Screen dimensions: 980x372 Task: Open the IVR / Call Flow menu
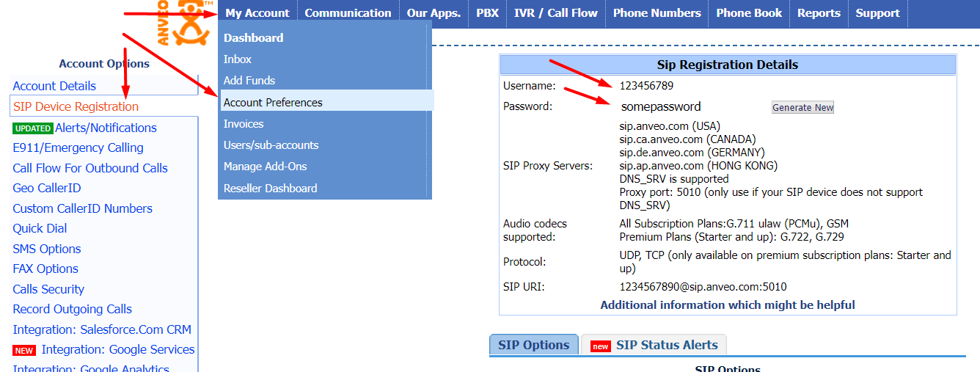pyautogui.click(x=555, y=13)
